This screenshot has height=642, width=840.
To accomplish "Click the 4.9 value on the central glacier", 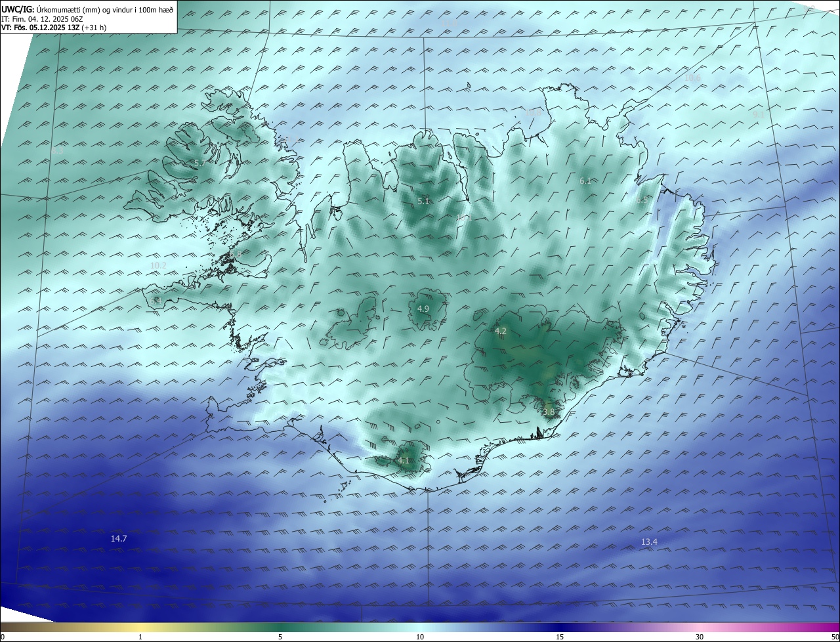I will point(423,309).
